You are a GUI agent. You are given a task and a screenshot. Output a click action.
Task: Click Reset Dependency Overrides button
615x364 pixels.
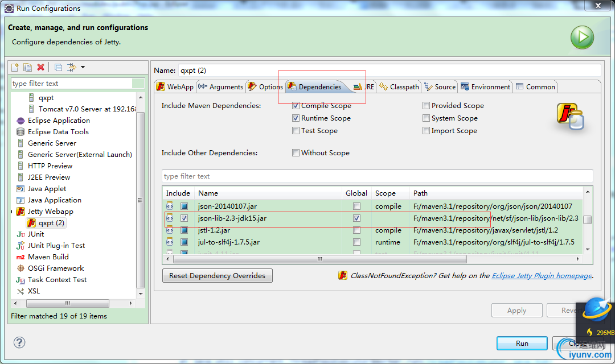[218, 276]
